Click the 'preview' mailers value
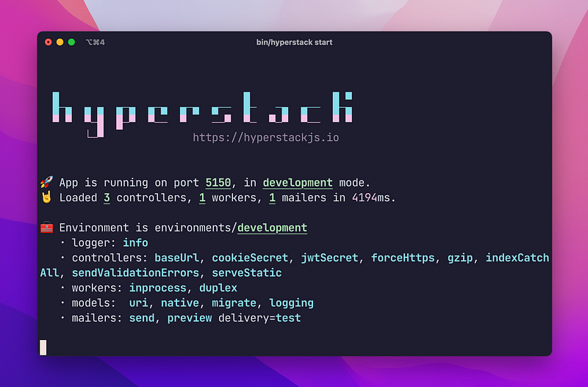 click(x=190, y=319)
